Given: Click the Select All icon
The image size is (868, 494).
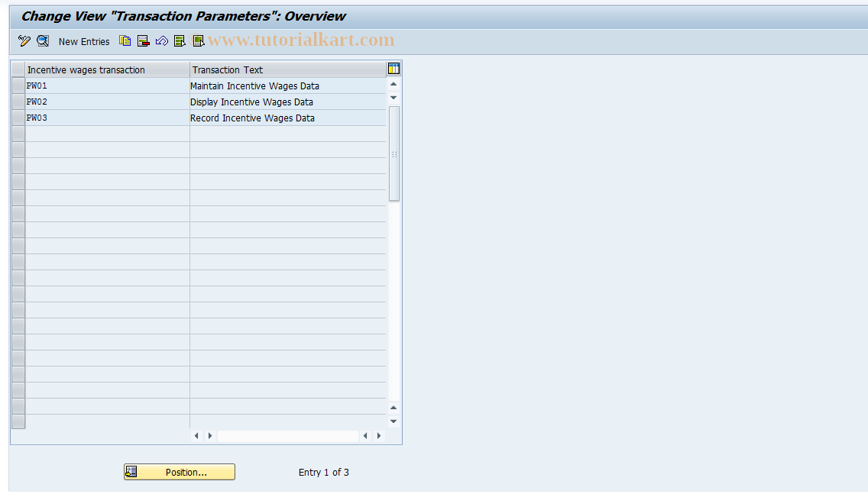Looking at the screenshot, I should 180,41.
